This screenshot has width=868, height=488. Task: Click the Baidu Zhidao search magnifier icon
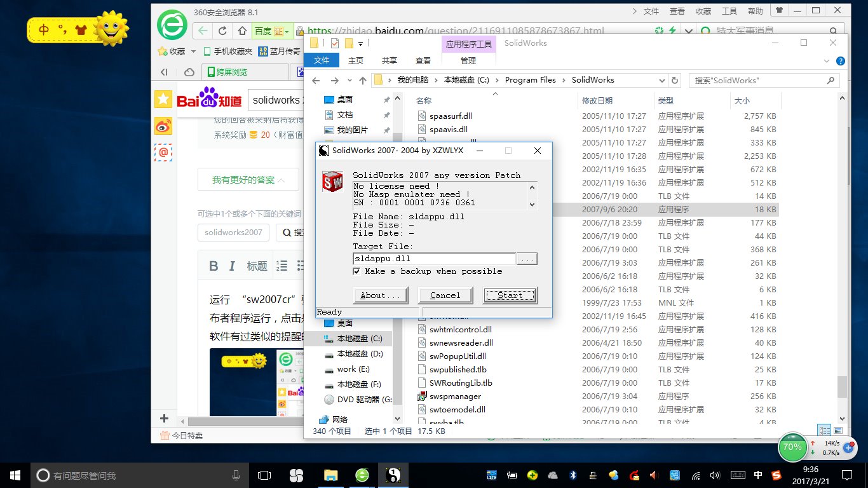(x=288, y=232)
